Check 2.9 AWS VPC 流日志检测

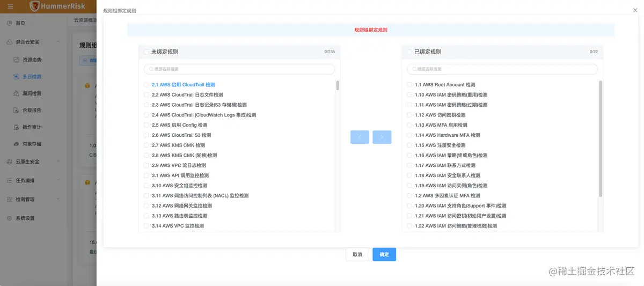pyautogui.click(x=146, y=165)
